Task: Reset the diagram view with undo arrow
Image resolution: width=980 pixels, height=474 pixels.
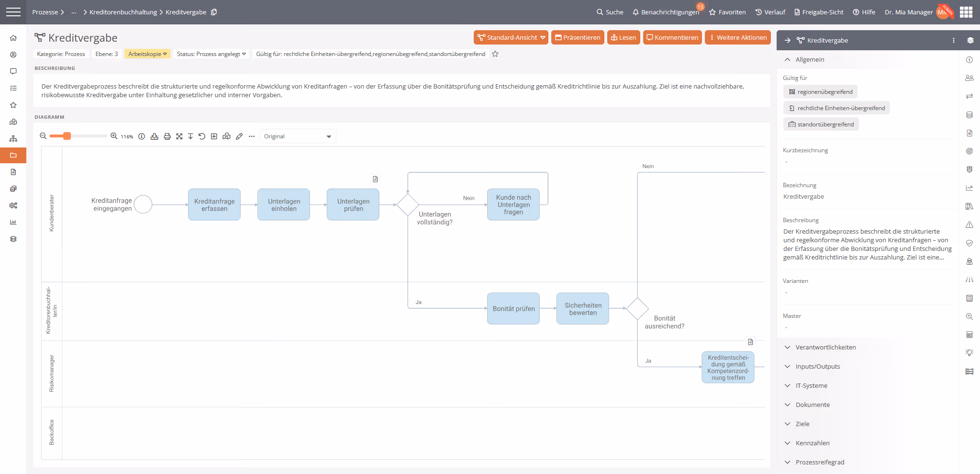Action: pyautogui.click(x=202, y=136)
